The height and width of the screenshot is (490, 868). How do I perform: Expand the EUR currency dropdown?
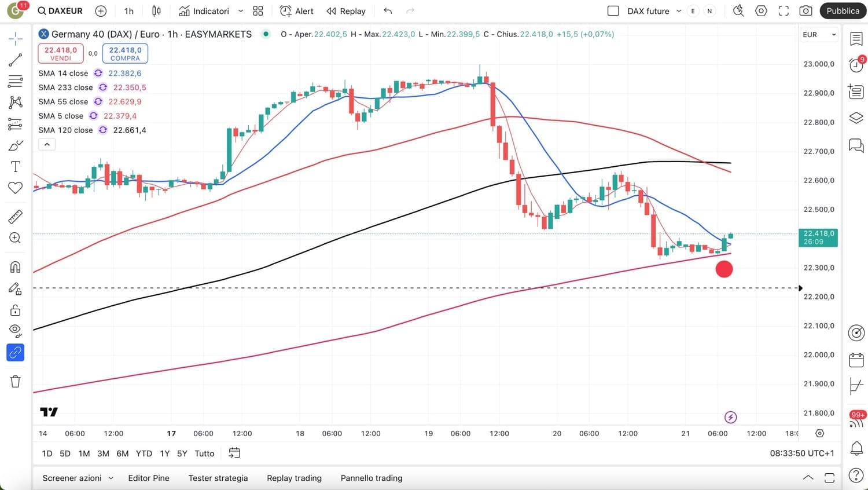point(819,35)
